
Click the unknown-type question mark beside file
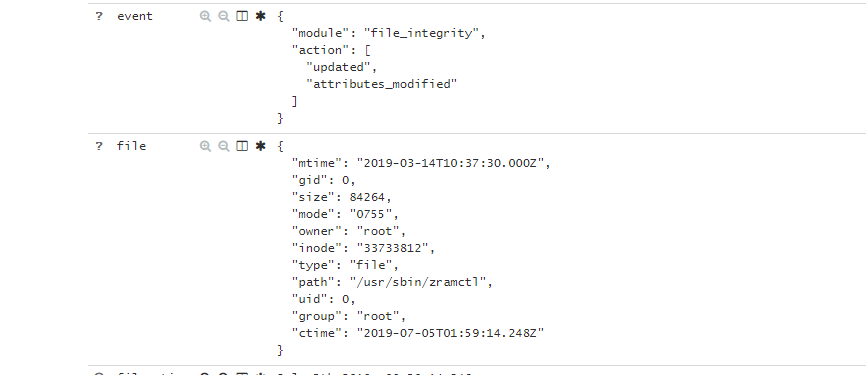click(x=99, y=146)
